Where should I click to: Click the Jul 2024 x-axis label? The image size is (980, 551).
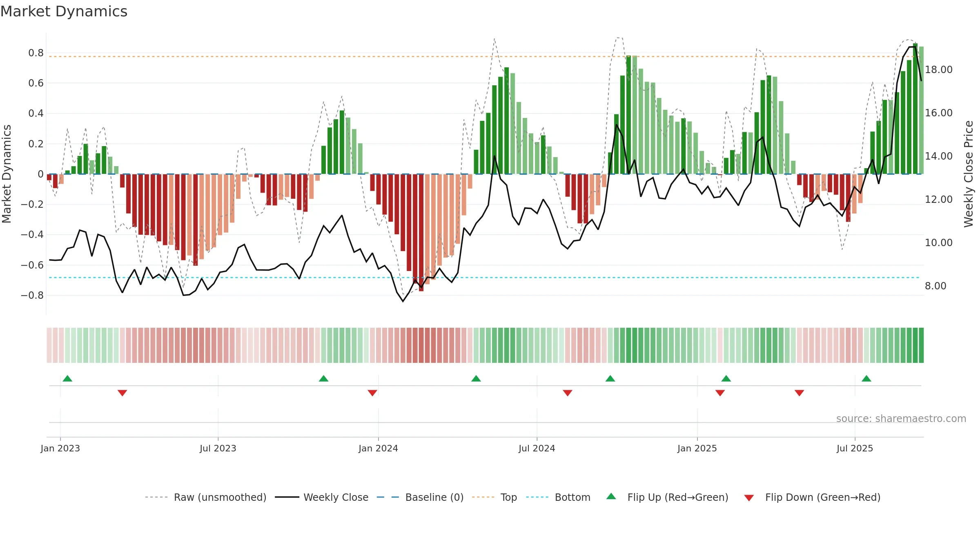click(537, 448)
